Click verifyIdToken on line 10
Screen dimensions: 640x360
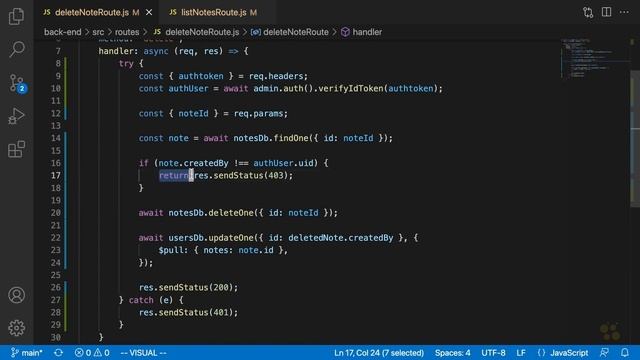pos(351,89)
